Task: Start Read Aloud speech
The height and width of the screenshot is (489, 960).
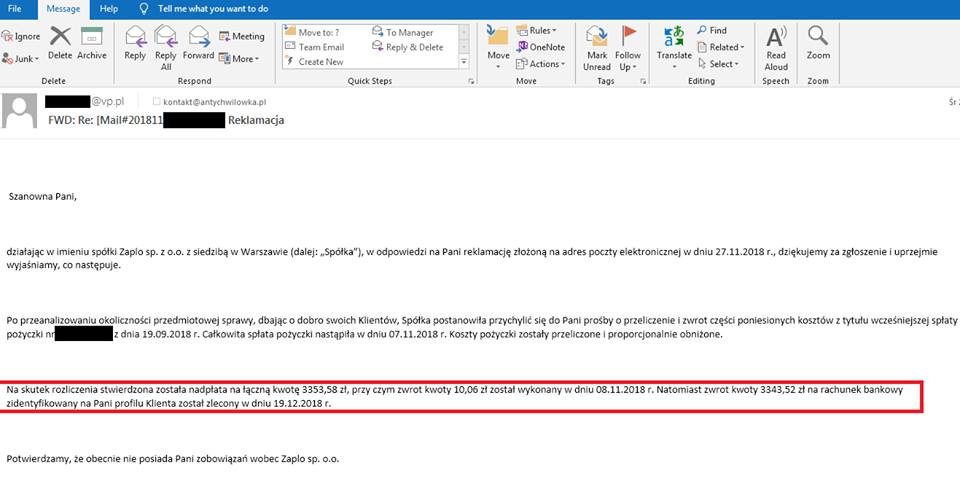Action: tap(776, 48)
